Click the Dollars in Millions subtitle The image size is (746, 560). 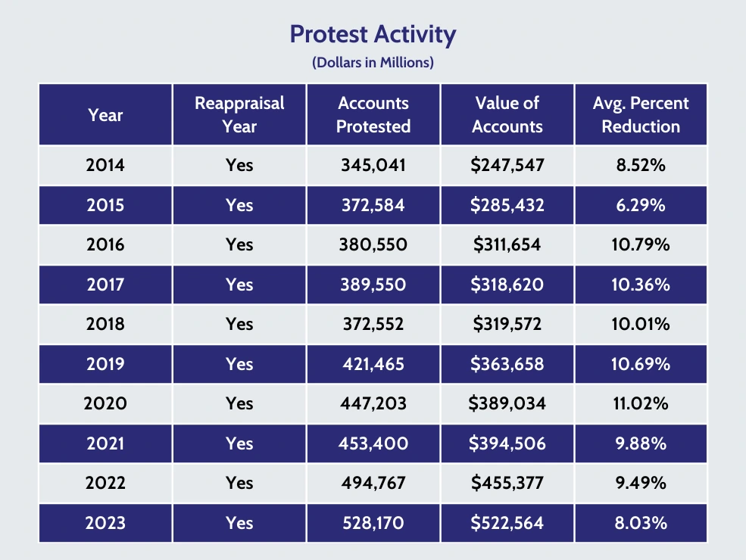pyautogui.click(x=373, y=63)
